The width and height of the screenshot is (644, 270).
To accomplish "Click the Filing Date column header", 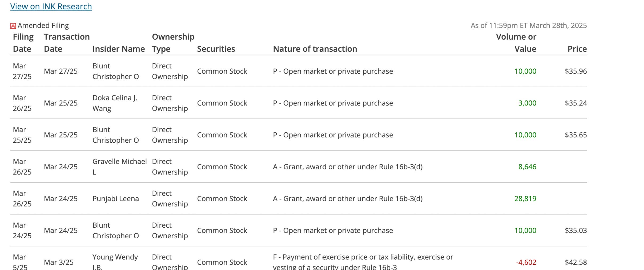I will pyautogui.click(x=23, y=43).
